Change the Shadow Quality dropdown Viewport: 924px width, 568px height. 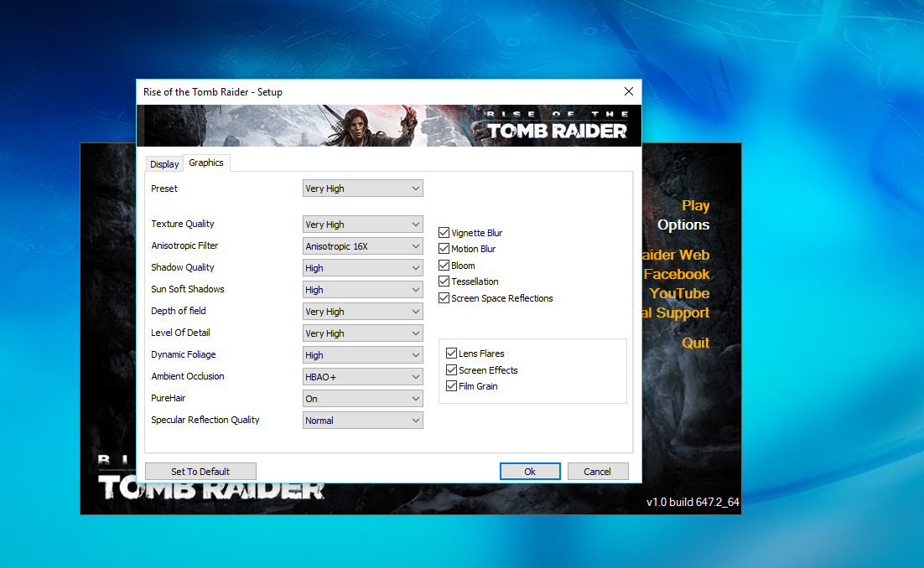[362, 268]
